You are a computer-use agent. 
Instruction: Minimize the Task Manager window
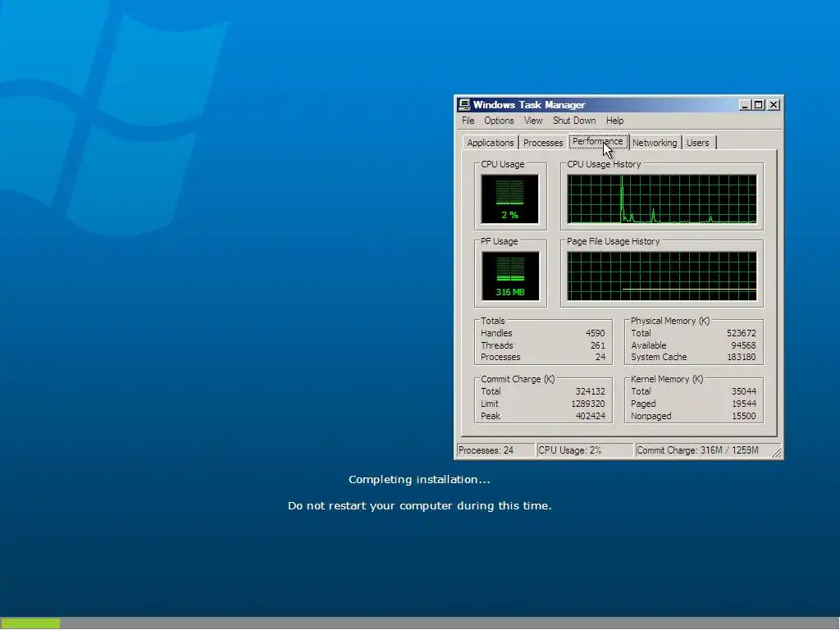coord(745,105)
